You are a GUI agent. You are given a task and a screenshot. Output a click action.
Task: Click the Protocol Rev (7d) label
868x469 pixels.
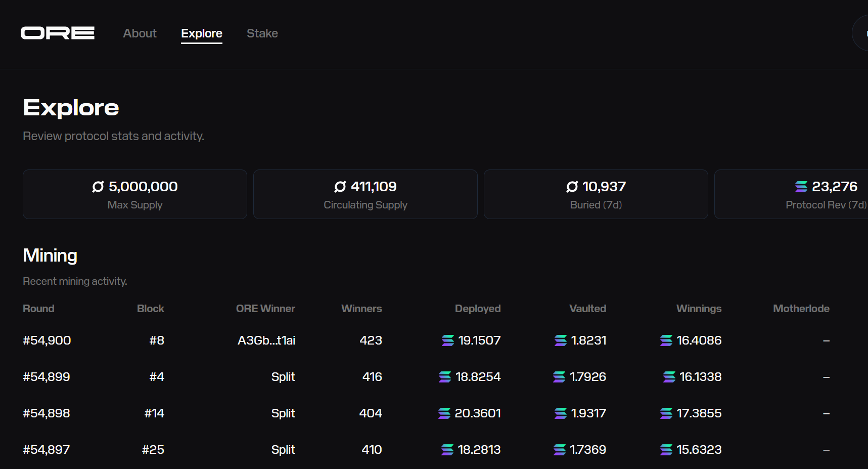tap(826, 205)
